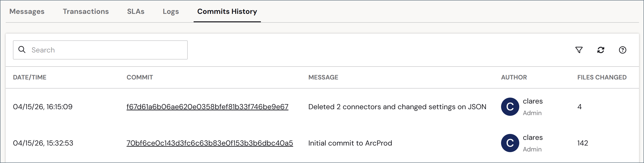Open commit f67d61a6b06ae620e0358bfef81b33f746be9e67
Screen dimensions: 644x163
coord(207,107)
